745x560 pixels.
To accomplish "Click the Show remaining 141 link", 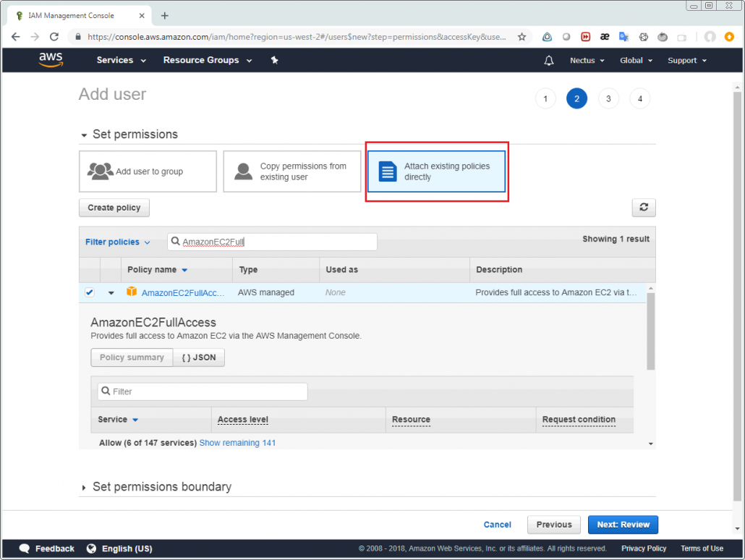I will 237,442.
